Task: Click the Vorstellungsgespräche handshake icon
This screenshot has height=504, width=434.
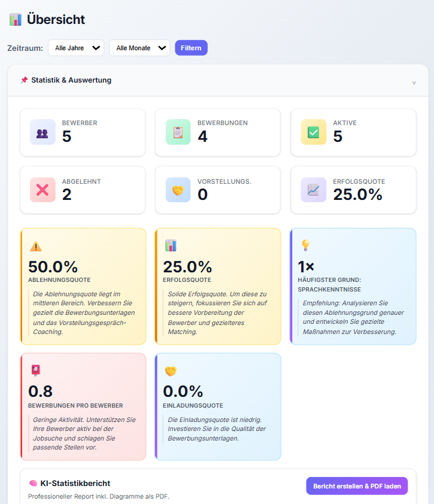Action: click(x=178, y=190)
